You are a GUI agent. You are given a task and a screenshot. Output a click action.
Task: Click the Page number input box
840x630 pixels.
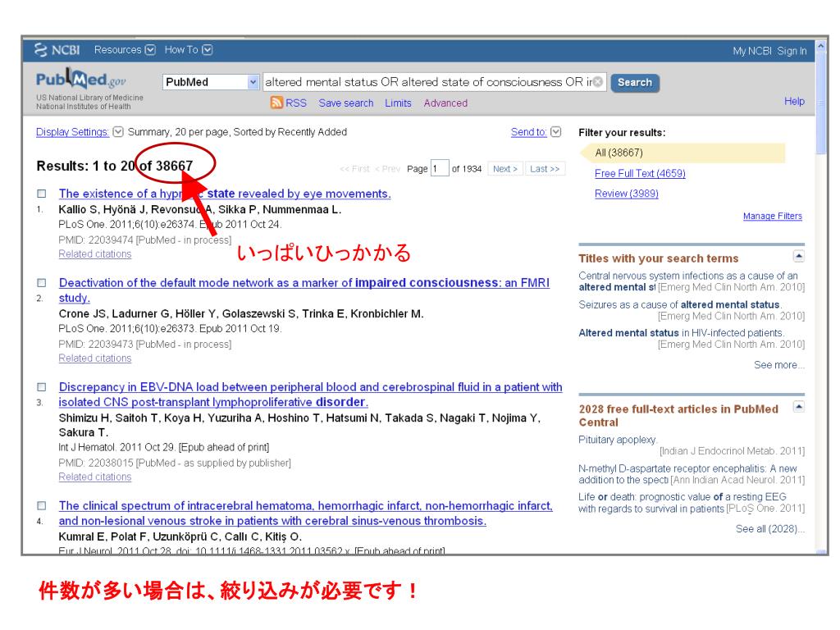click(x=440, y=169)
